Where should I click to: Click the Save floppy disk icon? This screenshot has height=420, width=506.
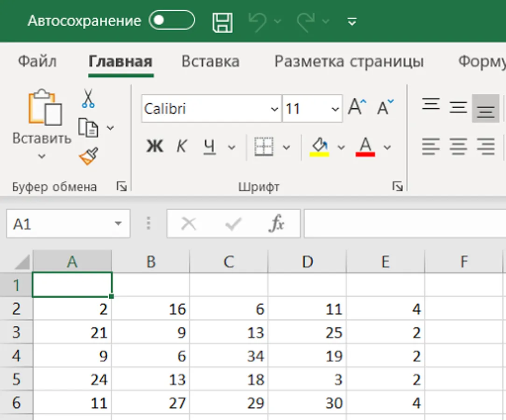[x=223, y=21]
